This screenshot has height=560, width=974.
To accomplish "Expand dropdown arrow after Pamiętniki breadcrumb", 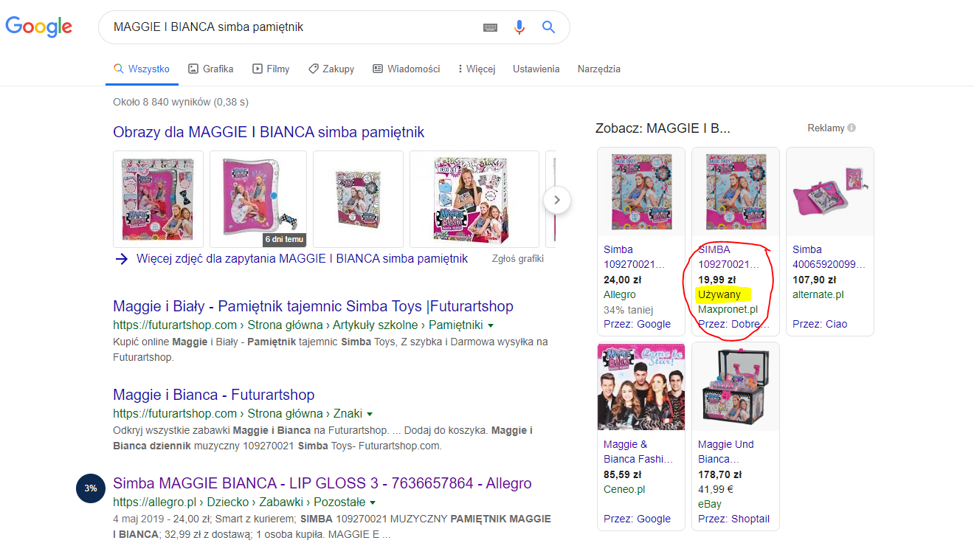I will [491, 325].
